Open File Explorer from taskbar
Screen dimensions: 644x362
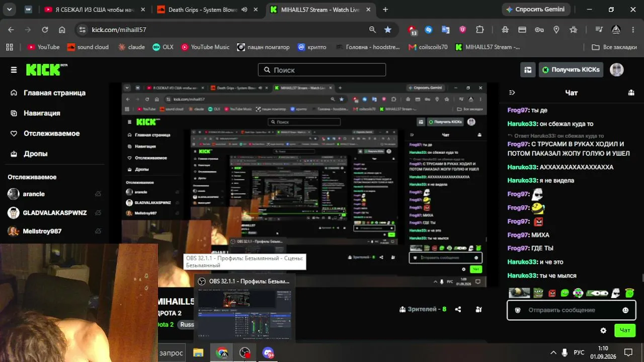point(198,353)
